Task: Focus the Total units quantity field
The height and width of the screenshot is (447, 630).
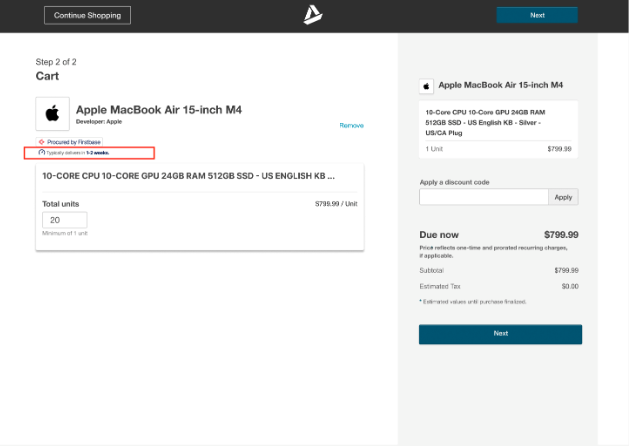Action: point(64,220)
